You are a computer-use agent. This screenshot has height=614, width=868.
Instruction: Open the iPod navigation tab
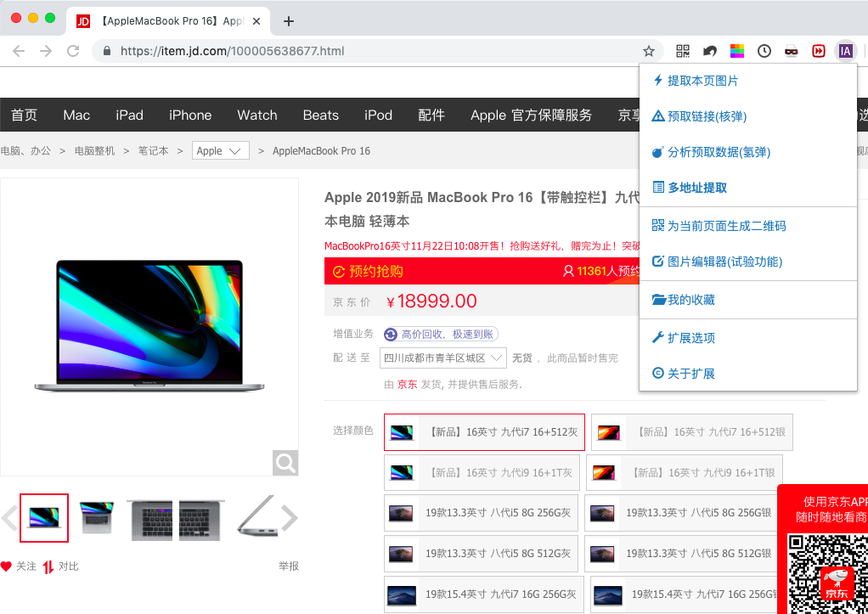tap(378, 115)
